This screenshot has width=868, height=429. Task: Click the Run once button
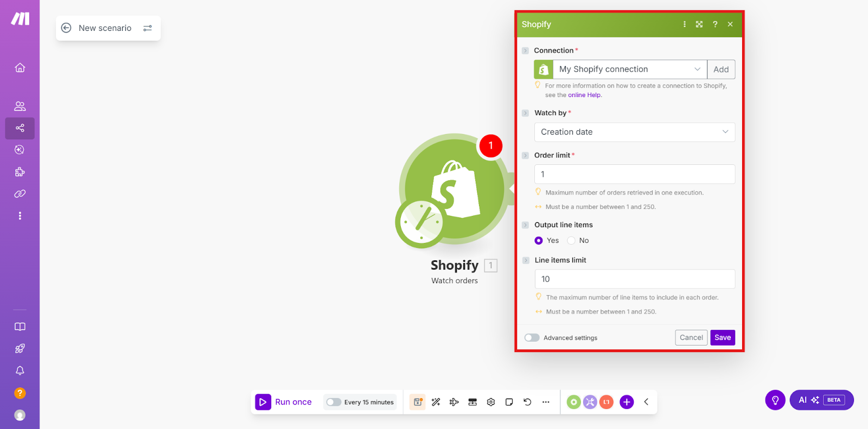[284, 402]
